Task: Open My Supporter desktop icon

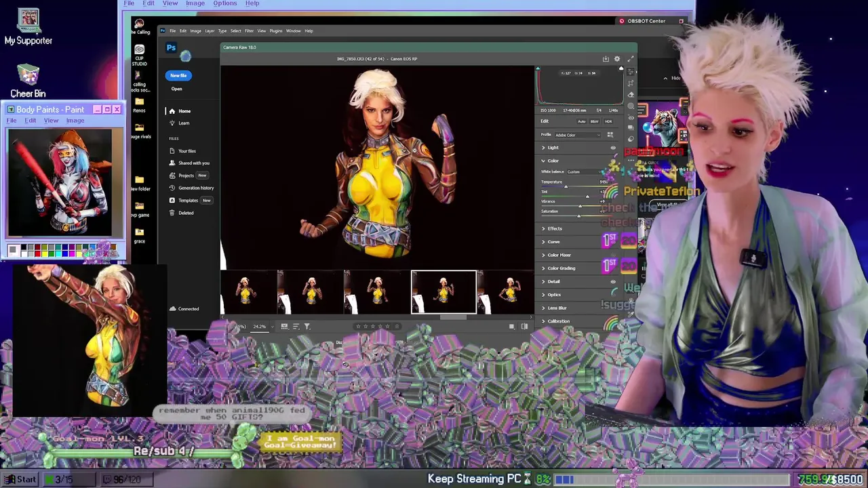Action: click(x=28, y=28)
